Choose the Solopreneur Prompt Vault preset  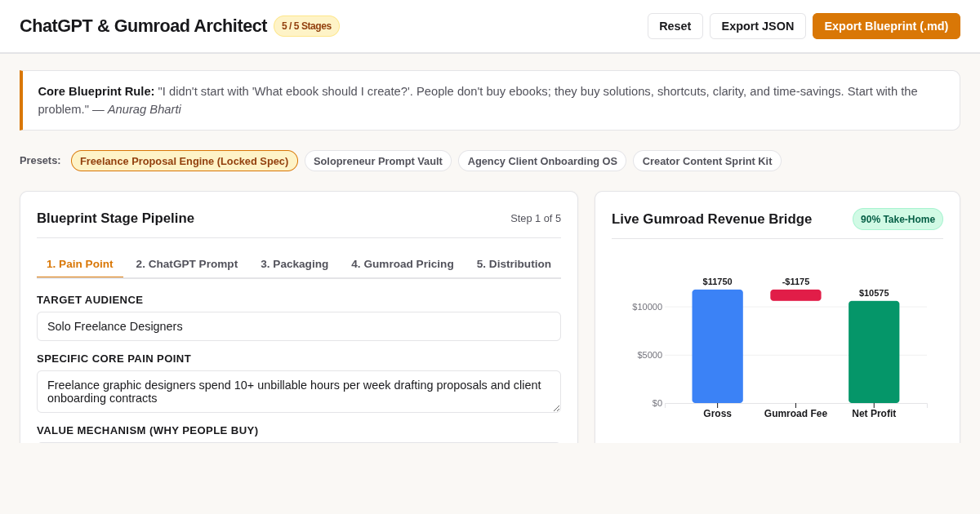pyautogui.click(x=378, y=161)
